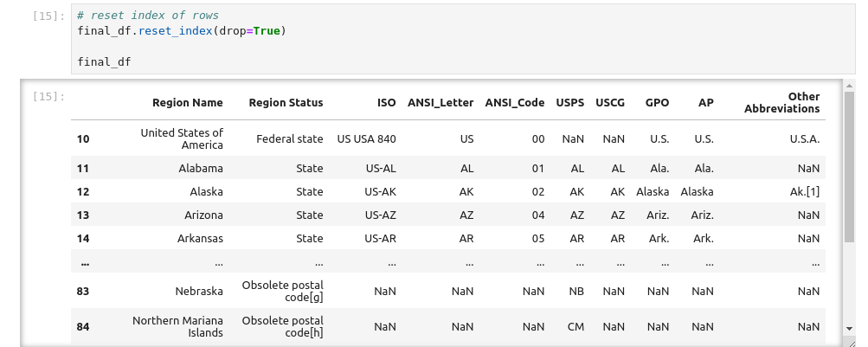868x347 pixels.
Task: Select the ANSI_Letter column header
Action: click(440, 103)
